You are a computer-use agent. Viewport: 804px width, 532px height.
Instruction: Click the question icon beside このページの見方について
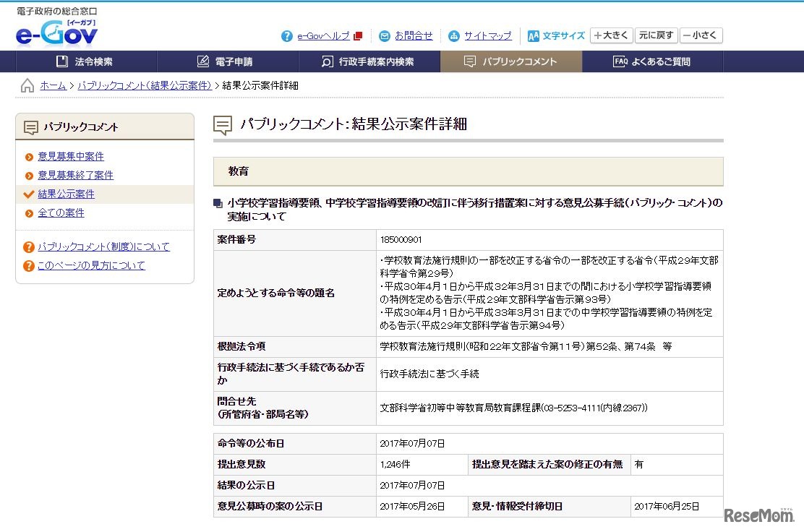[x=29, y=266]
